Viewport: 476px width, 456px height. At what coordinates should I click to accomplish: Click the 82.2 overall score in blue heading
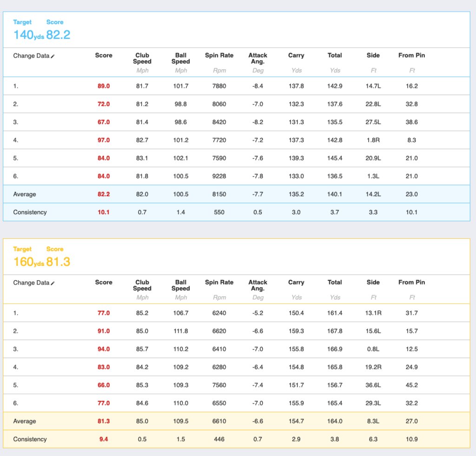[58, 35]
